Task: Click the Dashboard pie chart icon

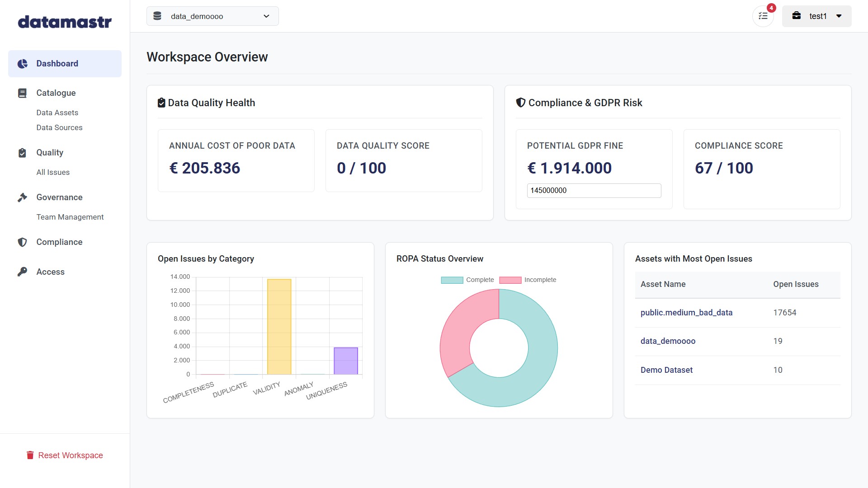Action: (x=23, y=64)
